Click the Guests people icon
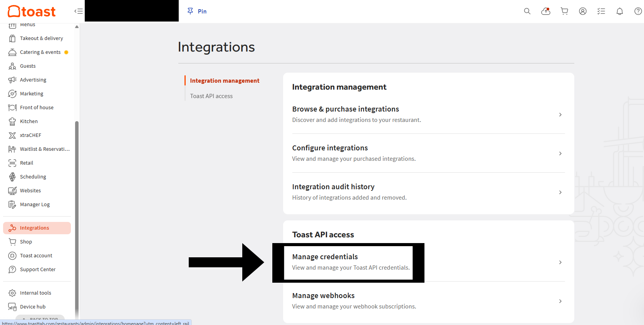Viewport: 644px width, 325px height. [12, 66]
